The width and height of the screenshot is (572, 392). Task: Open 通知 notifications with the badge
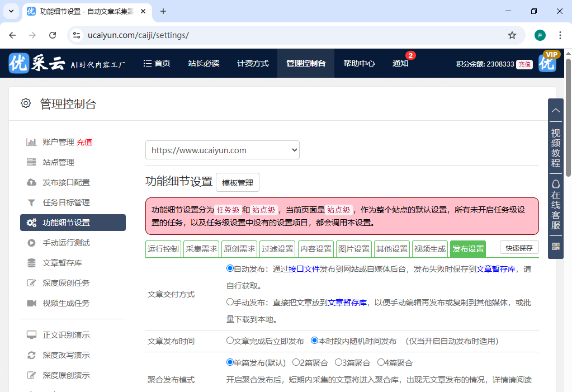[400, 63]
